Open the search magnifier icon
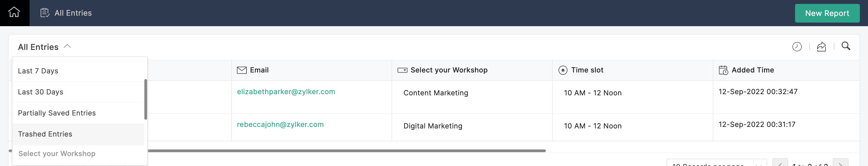This screenshot has height=166, width=868. tap(845, 46)
